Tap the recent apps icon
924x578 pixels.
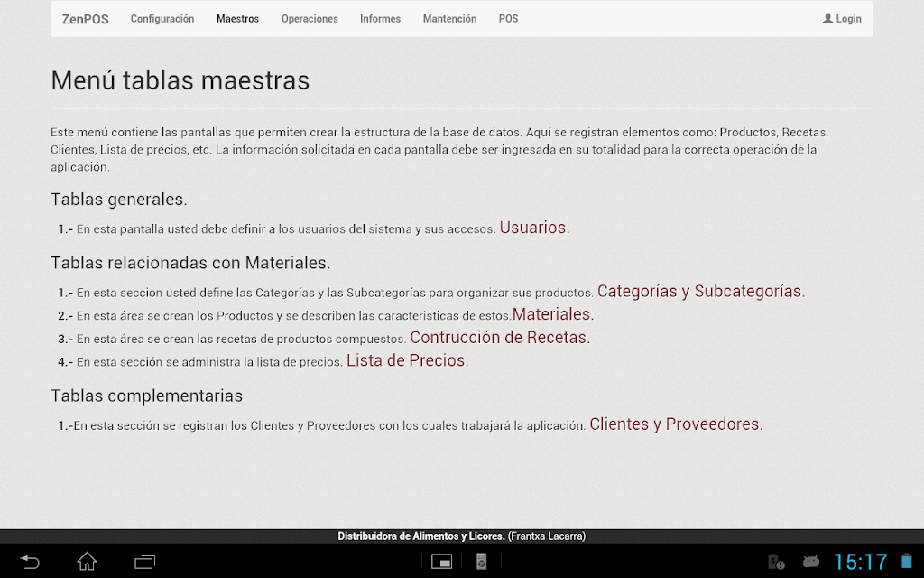144,562
